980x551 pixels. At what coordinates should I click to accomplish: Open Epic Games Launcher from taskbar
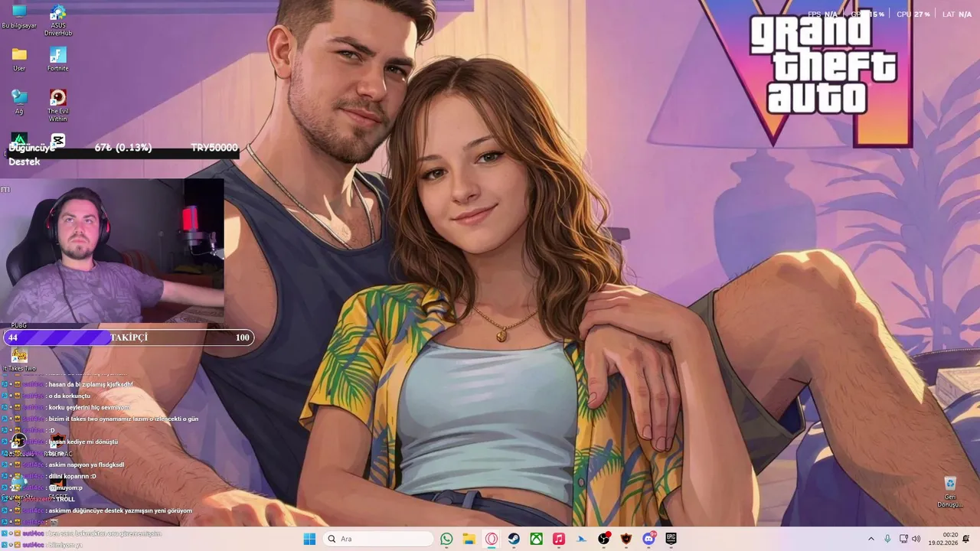(x=671, y=539)
